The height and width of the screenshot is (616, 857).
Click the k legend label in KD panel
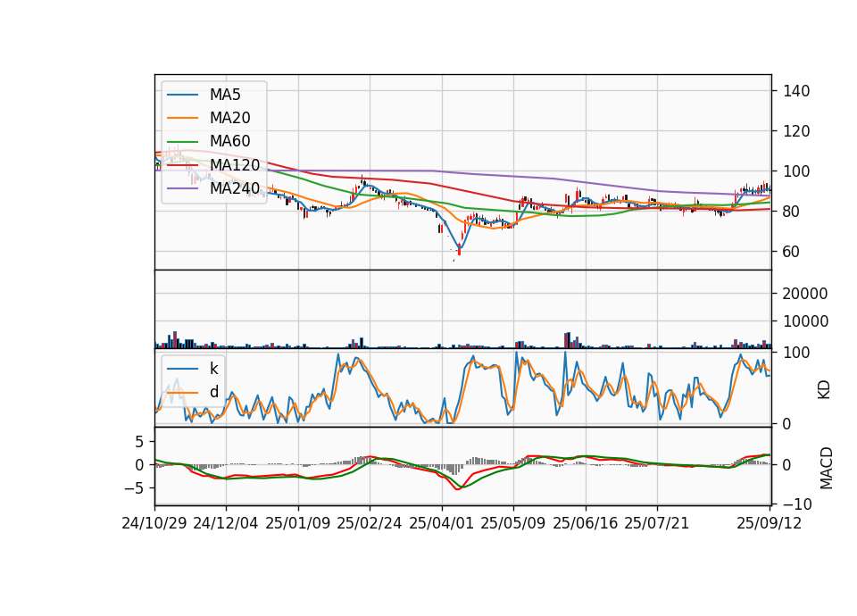click(x=213, y=369)
